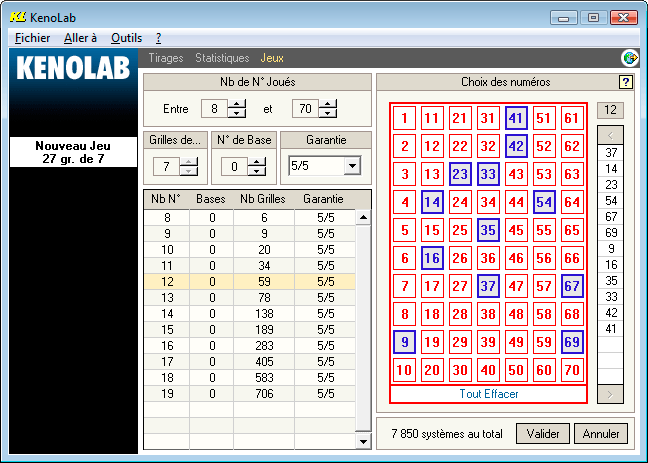Open the Outils menu
Image resolution: width=648 pixels, height=463 pixels.
(x=126, y=37)
